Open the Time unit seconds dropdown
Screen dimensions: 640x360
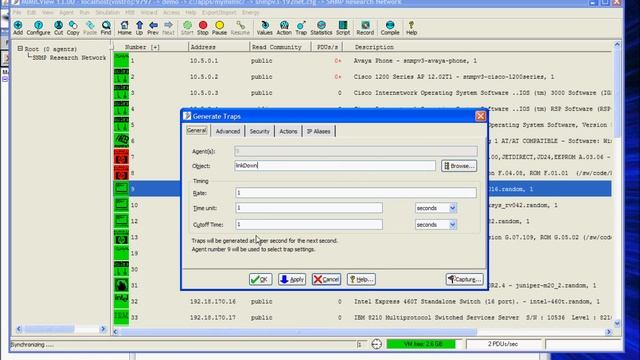point(452,208)
